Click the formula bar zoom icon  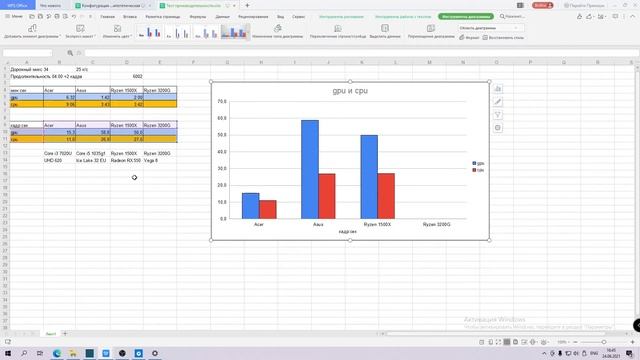pyautogui.click(x=70, y=53)
